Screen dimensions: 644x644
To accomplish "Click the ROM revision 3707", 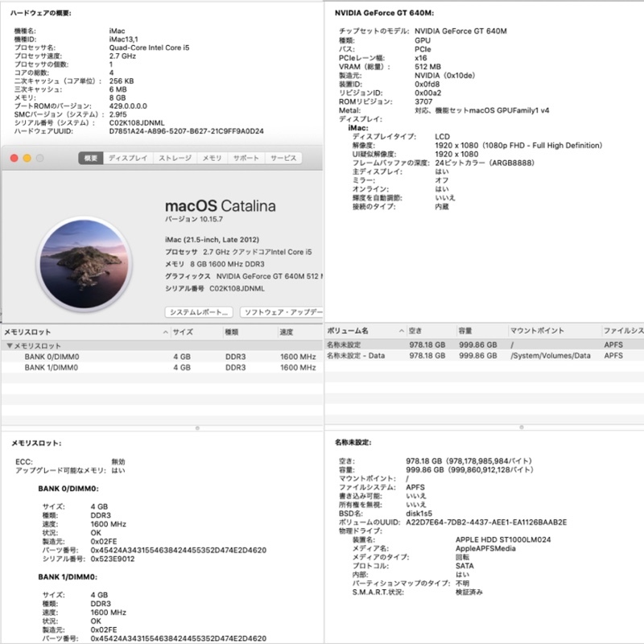I will tap(423, 101).
